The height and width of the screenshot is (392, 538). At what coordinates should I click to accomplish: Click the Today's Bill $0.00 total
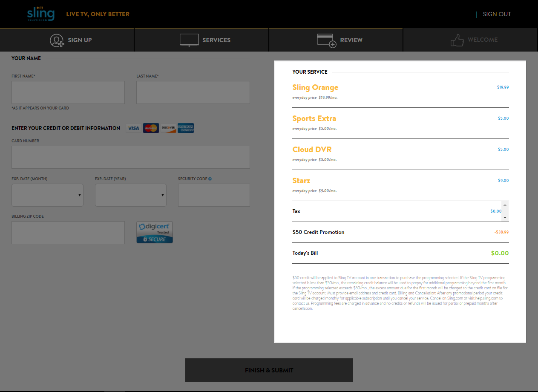pos(500,253)
